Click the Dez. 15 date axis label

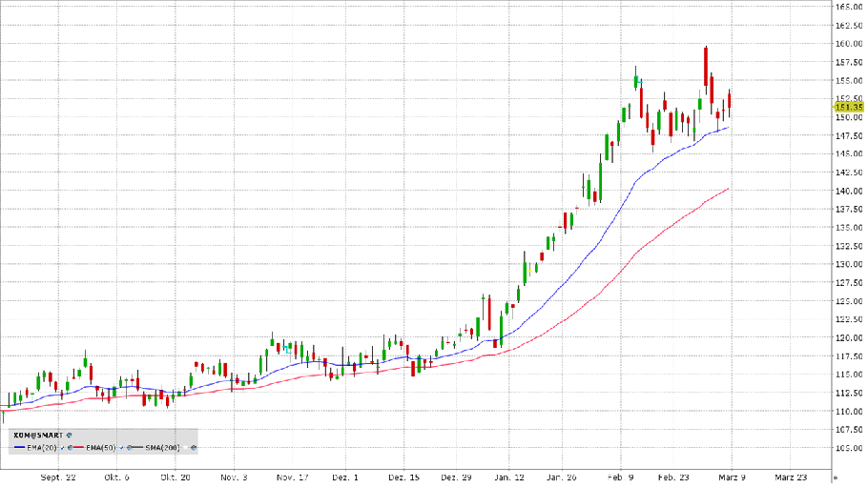(403, 476)
